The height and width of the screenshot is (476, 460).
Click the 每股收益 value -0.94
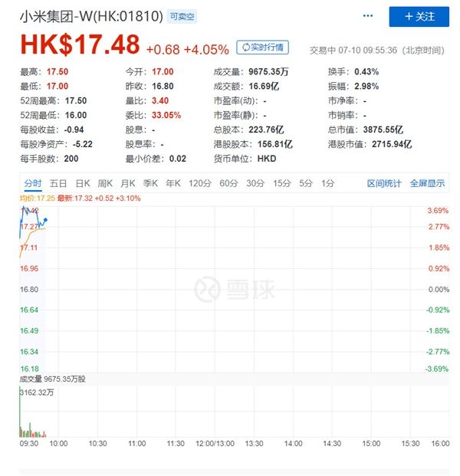click(x=74, y=130)
